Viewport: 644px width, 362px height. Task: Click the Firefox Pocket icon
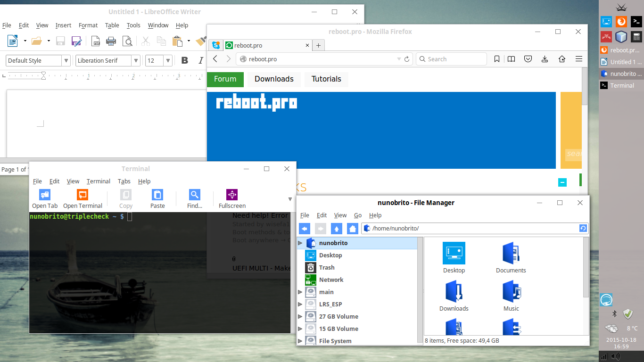(x=528, y=59)
